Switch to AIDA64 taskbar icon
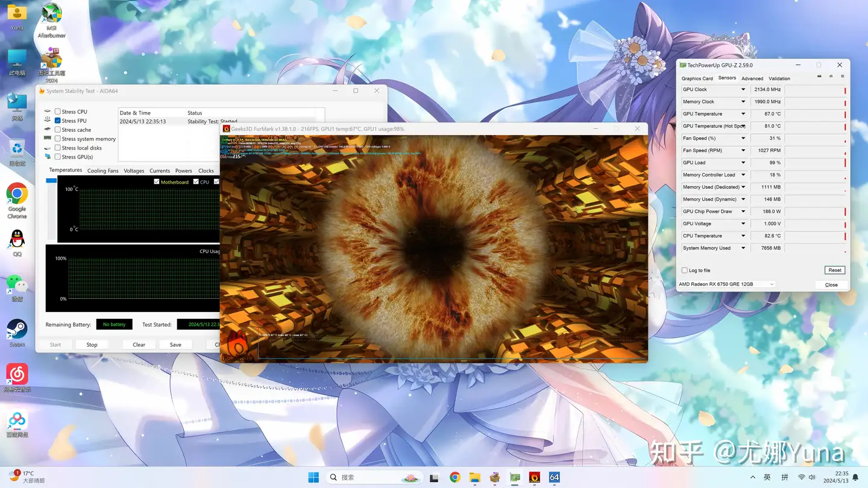Viewport: 868px width, 488px height. pos(554,477)
